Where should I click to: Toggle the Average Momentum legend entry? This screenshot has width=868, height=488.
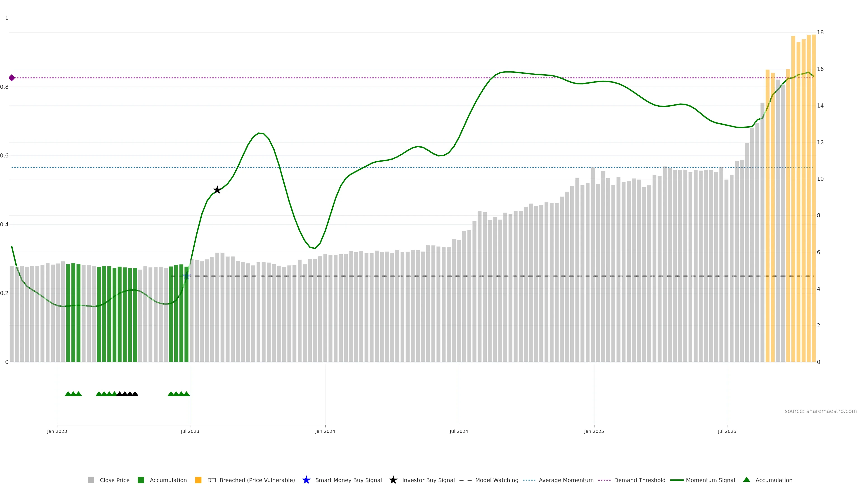click(566, 480)
